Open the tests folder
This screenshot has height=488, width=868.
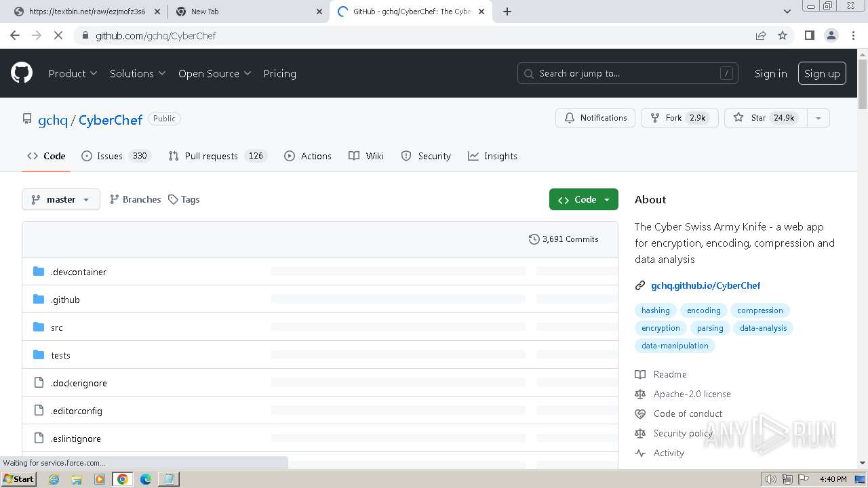60,355
